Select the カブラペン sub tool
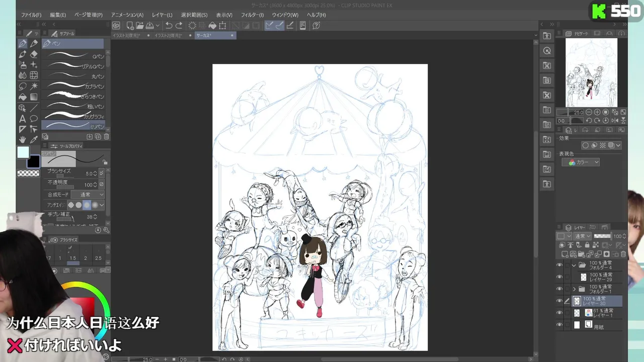 click(73, 86)
